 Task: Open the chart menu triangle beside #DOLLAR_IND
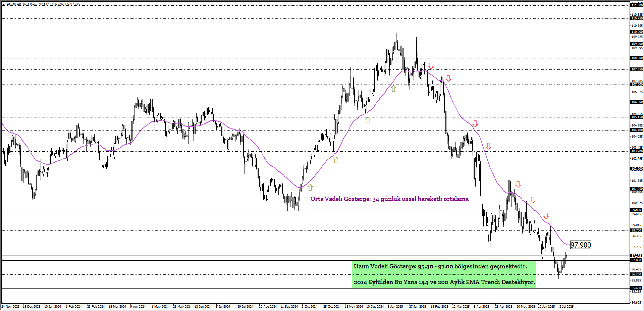(x=4, y=4)
